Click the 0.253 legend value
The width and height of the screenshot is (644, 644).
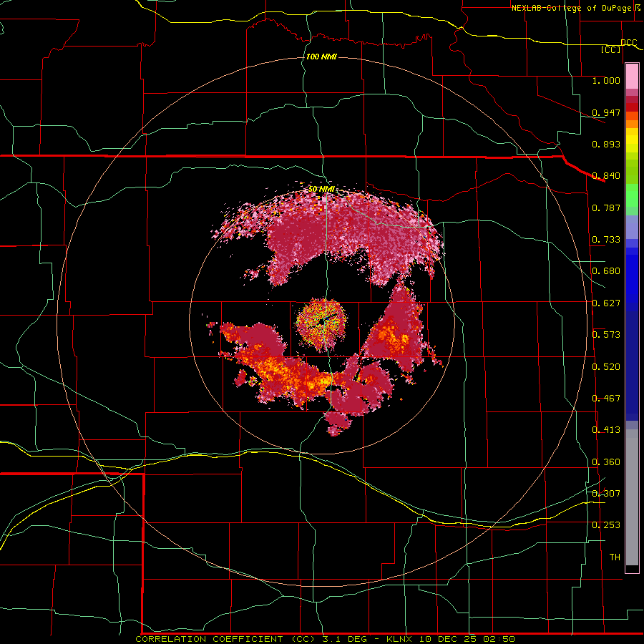click(606, 525)
